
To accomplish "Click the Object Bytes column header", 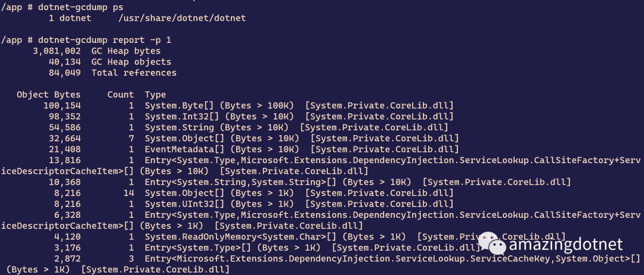I will tap(49, 95).
